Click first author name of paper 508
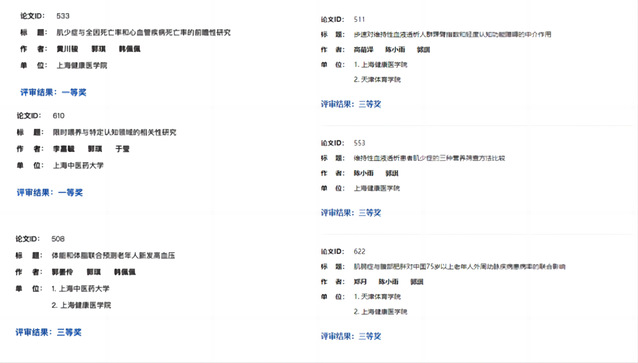Viewport: 638px width, 363px height. 62,272
